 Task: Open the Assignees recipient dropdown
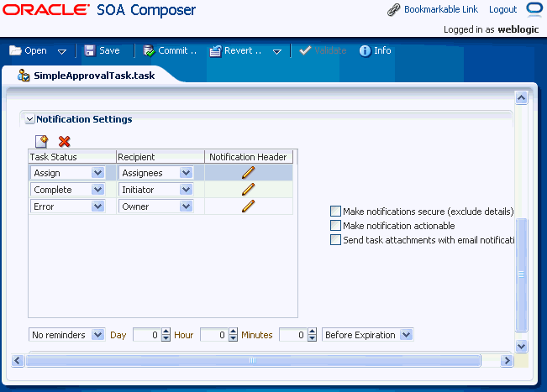187,173
